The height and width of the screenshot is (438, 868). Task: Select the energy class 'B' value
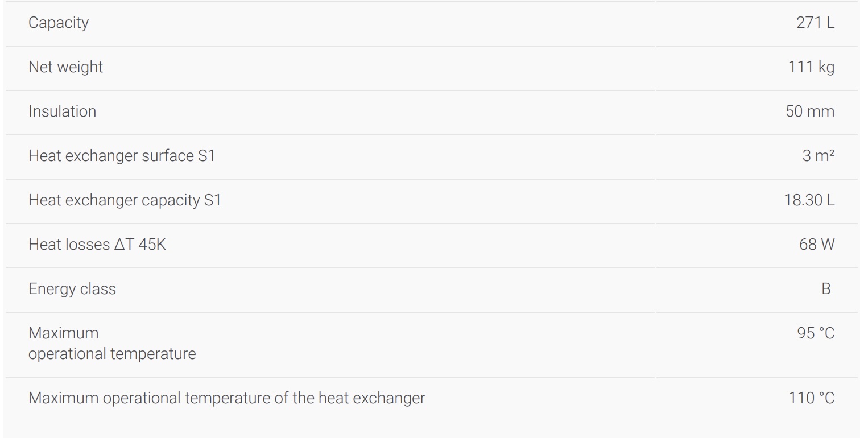pos(826,289)
